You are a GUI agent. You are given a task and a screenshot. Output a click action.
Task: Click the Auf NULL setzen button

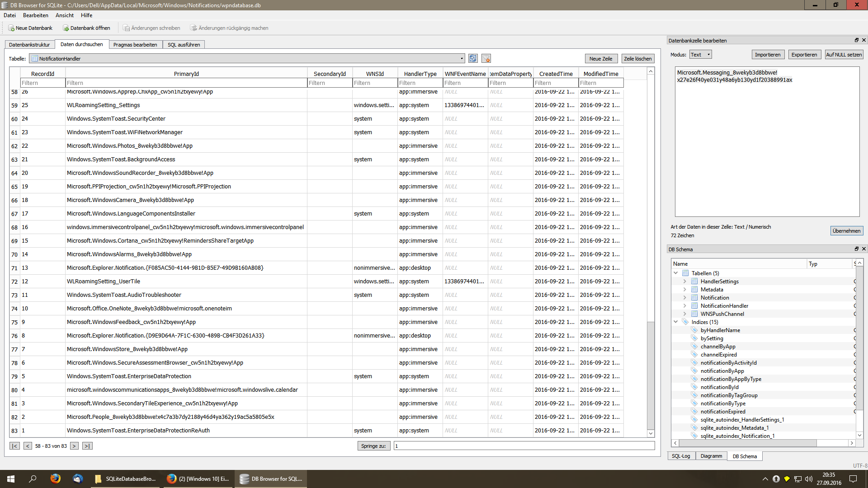click(x=844, y=55)
